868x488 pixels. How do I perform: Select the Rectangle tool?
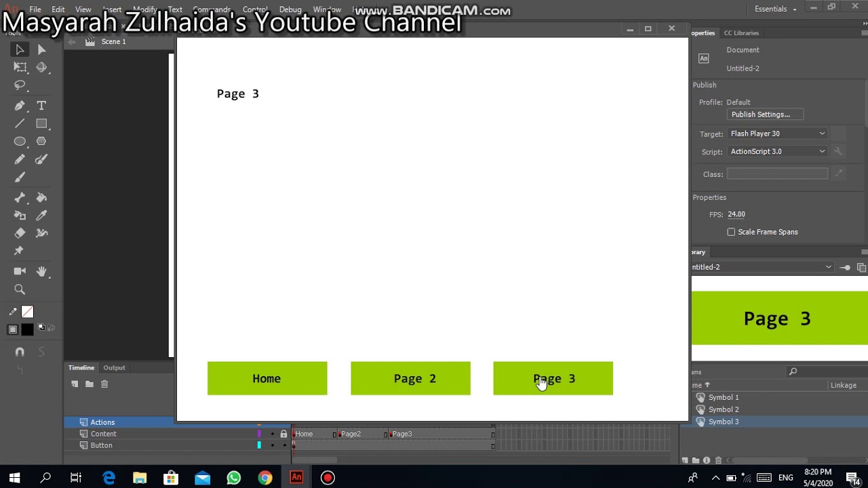41,123
